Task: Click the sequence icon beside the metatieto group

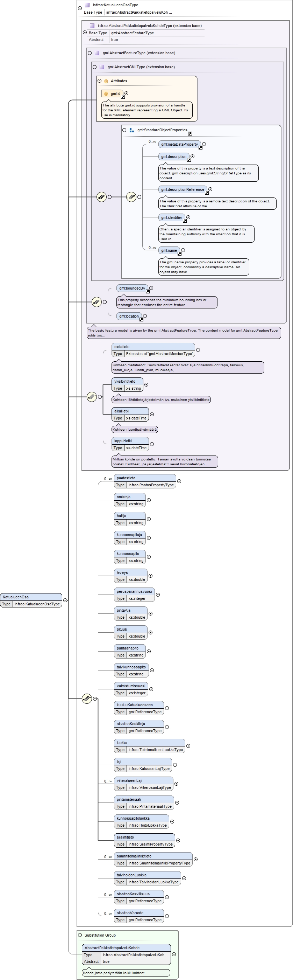Action: (x=92, y=397)
